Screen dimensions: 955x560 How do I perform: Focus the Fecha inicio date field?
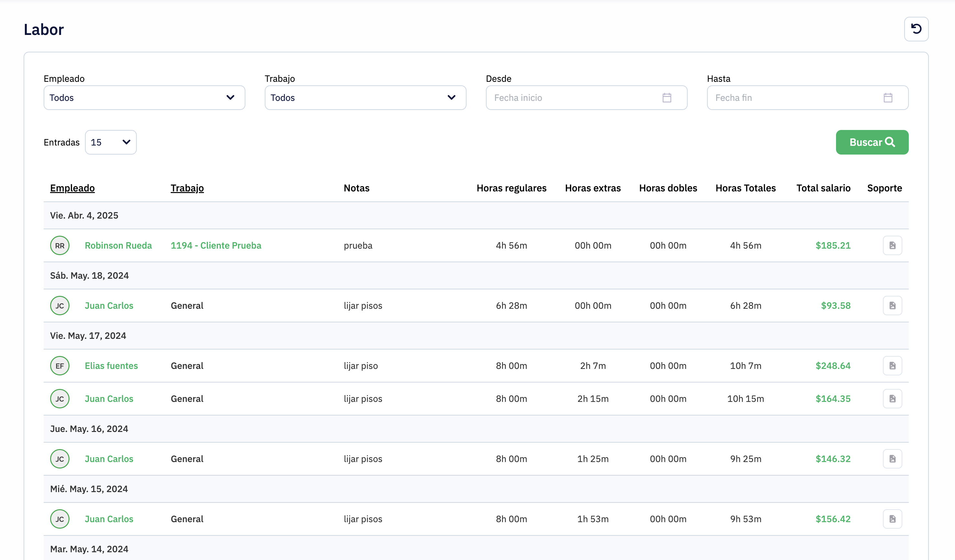point(586,98)
